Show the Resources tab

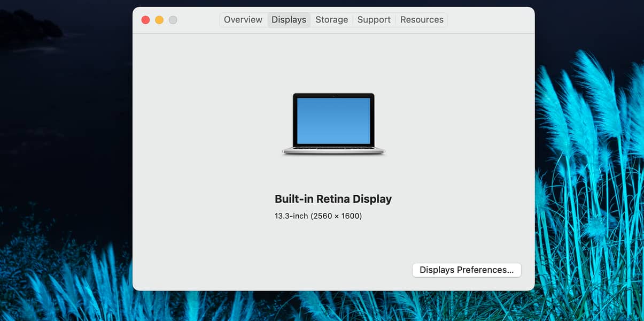coord(422,20)
